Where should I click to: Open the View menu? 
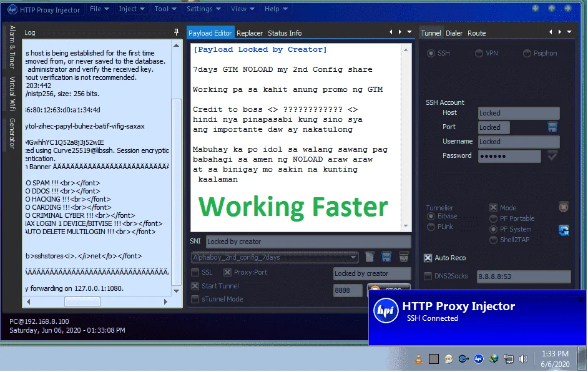(x=243, y=9)
